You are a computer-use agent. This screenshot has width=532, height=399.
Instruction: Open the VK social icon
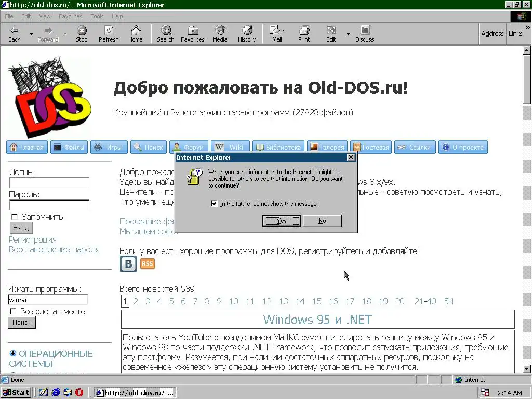(128, 263)
